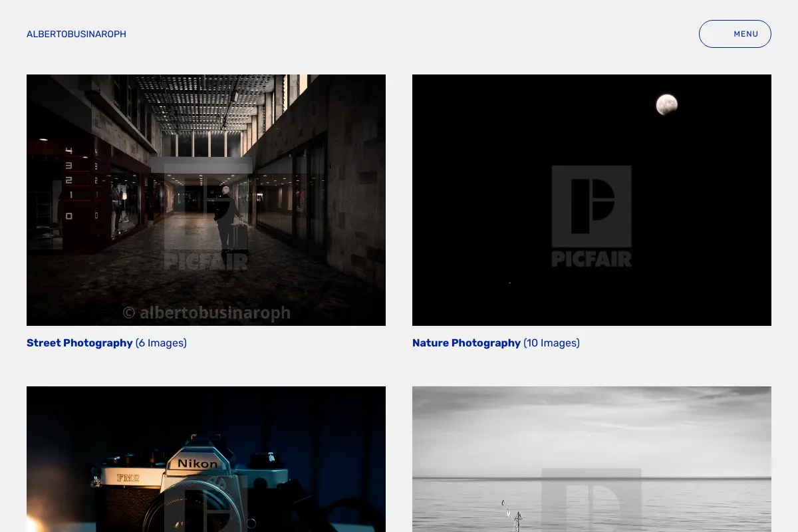Click the (10 Images) count text
The width and height of the screenshot is (798, 532).
click(x=551, y=343)
